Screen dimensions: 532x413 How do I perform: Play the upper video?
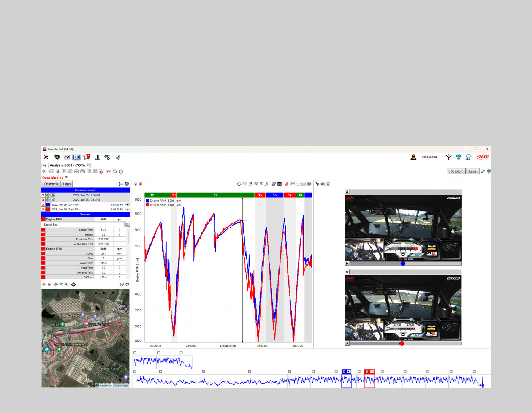pyautogui.click(x=347, y=264)
